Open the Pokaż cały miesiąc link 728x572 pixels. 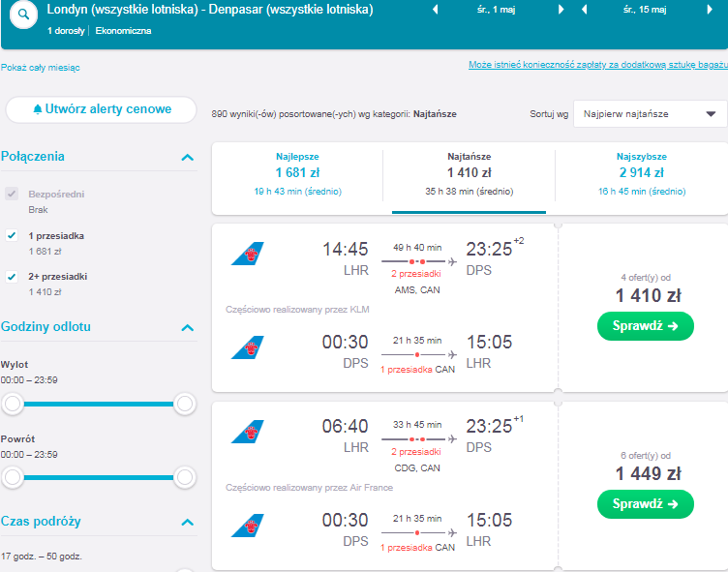click(x=41, y=68)
